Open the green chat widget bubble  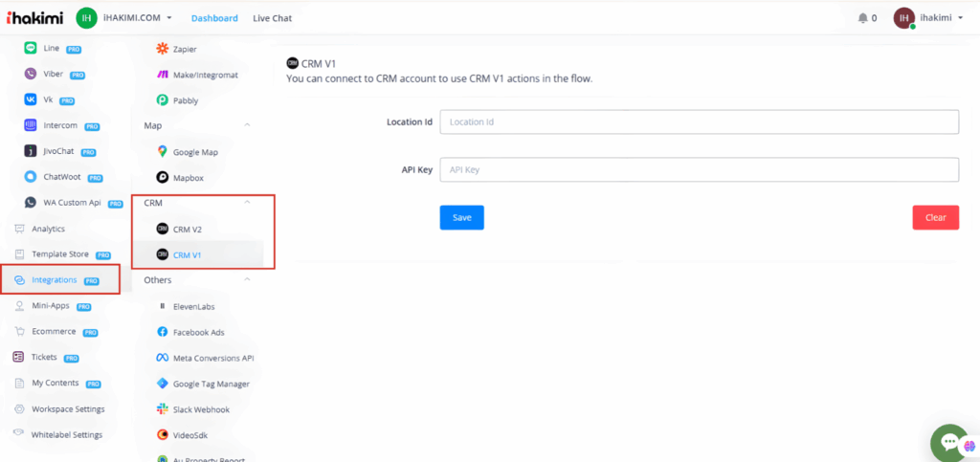953,442
